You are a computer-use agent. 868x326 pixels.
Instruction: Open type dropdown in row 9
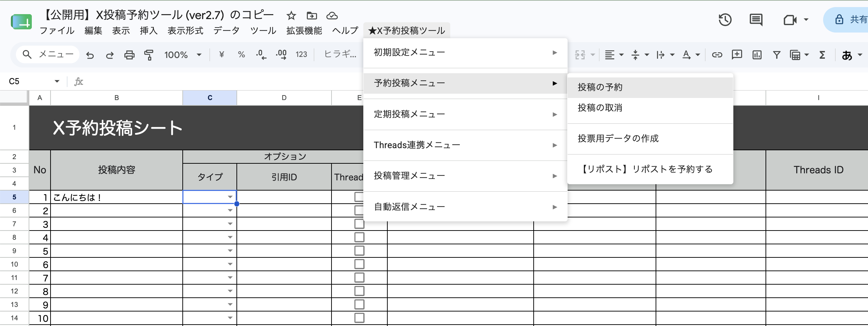pos(230,251)
